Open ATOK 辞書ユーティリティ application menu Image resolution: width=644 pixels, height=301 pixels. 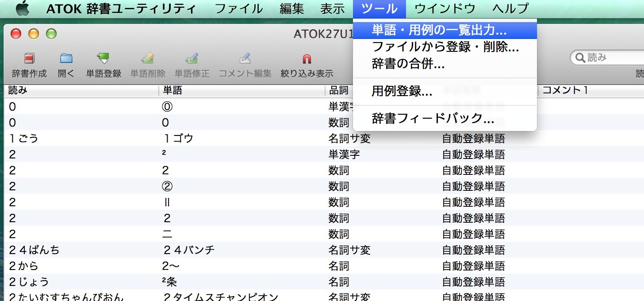click(x=121, y=8)
